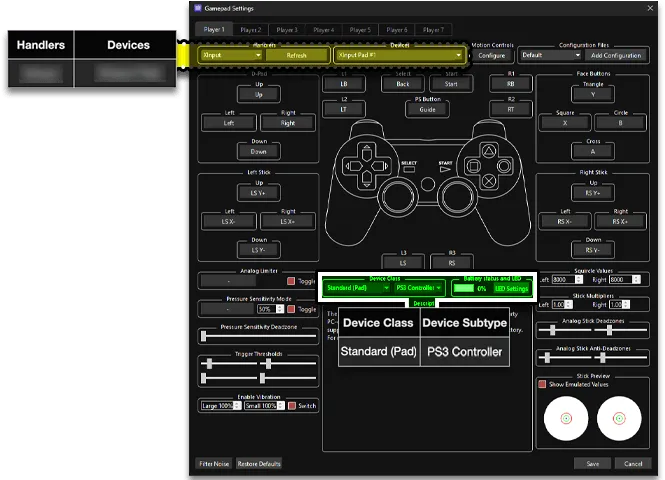Screen dimensions: 665x480
Task: Click the Left Stick LS X- button
Action: pos(229,221)
